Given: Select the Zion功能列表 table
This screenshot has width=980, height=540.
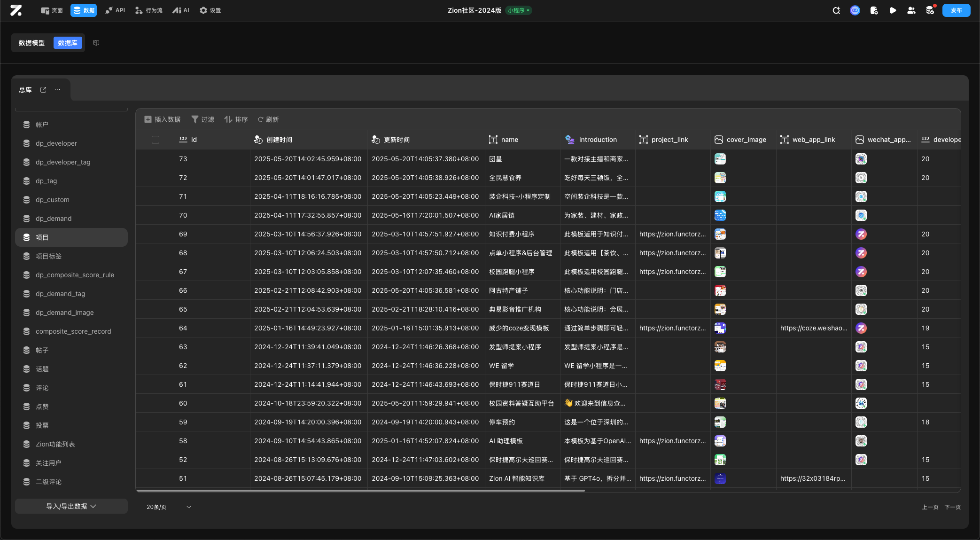Looking at the screenshot, I should pos(71,444).
